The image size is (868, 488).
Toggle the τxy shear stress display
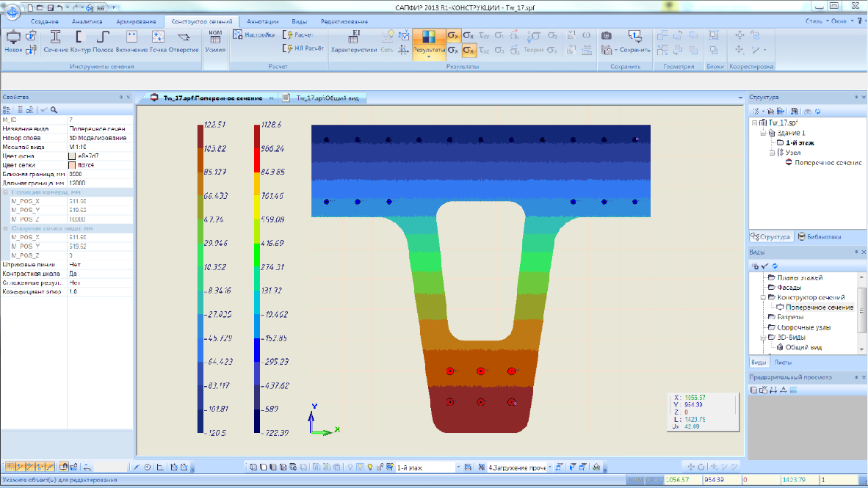coord(483,35)
